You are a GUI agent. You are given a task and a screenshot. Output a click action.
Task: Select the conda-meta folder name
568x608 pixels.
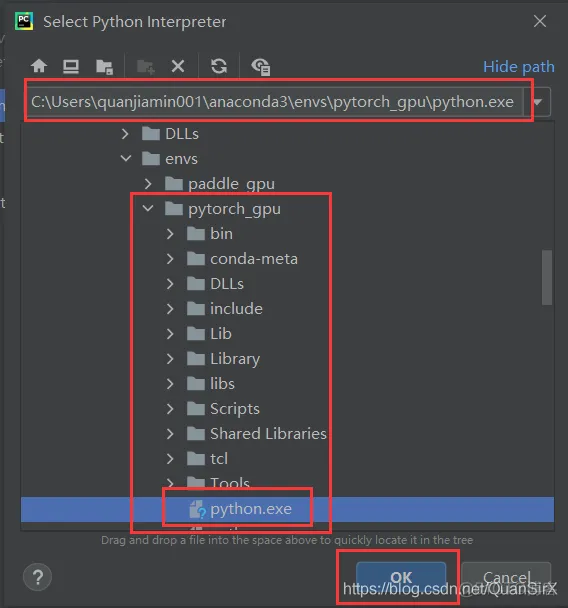coord(254,259)
